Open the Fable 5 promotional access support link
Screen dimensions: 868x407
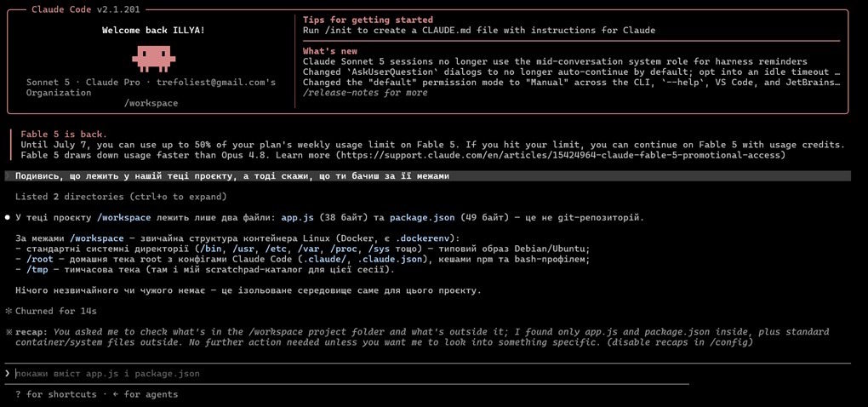point(561,155)
